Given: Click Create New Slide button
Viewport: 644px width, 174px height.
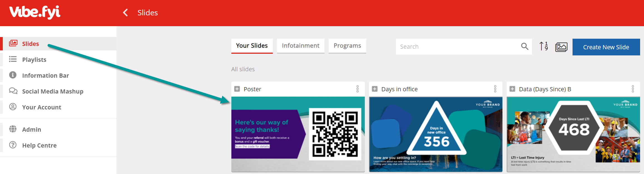Looking at the screenshot, I should pyautogui.click(x=606, y=47).
